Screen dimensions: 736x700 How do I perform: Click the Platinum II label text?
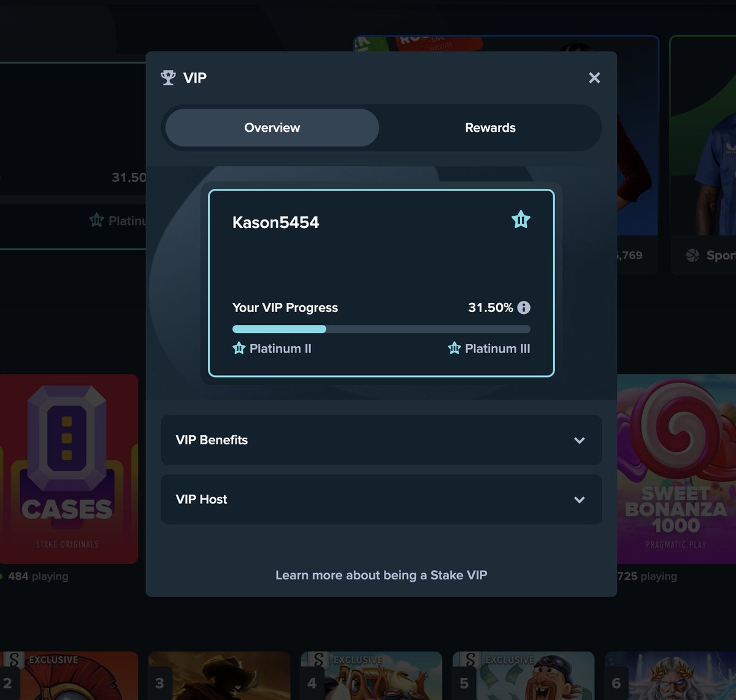point(280,348)
